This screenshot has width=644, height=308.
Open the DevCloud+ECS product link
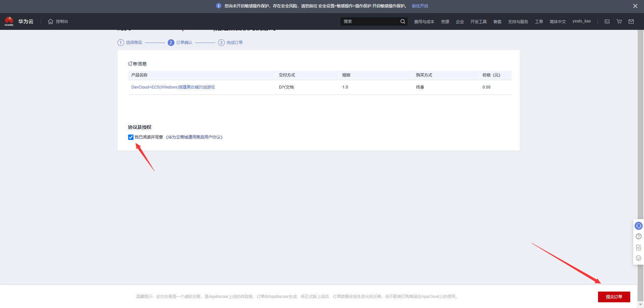tap(173, 87)
